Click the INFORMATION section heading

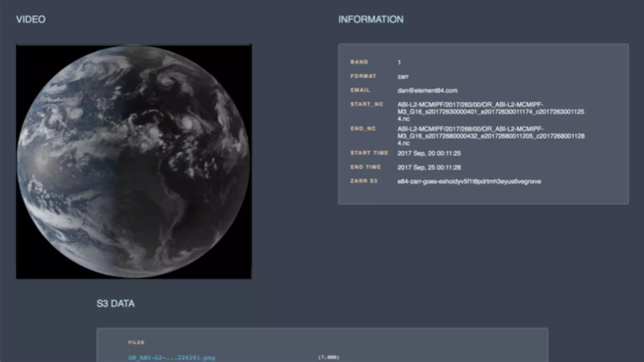click(x=371, y=19)
